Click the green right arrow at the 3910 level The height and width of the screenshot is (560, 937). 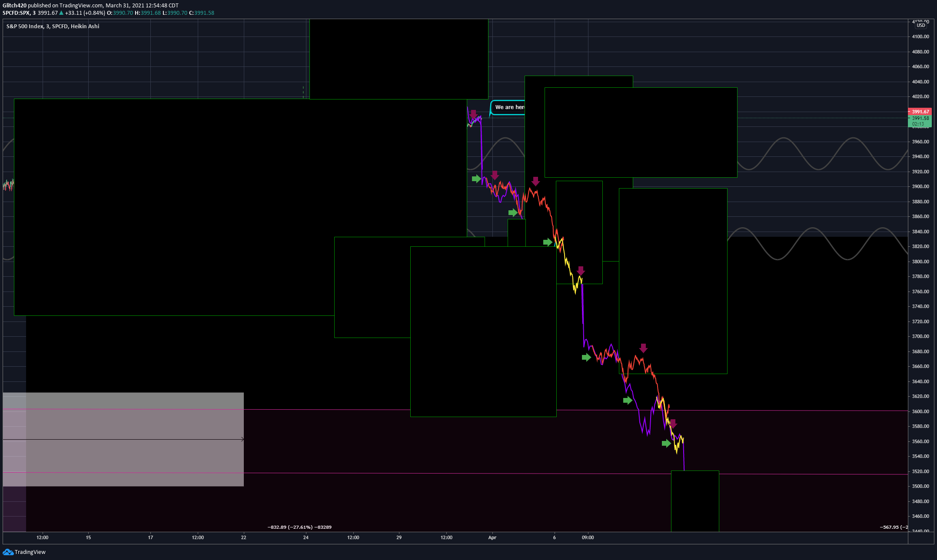[x=476, y=179]
